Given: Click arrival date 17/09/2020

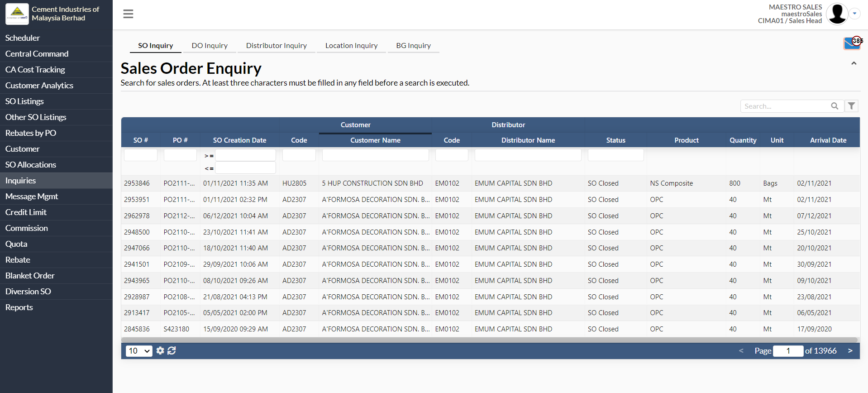Looking at the screenshot, I should (x=814, y=329).
